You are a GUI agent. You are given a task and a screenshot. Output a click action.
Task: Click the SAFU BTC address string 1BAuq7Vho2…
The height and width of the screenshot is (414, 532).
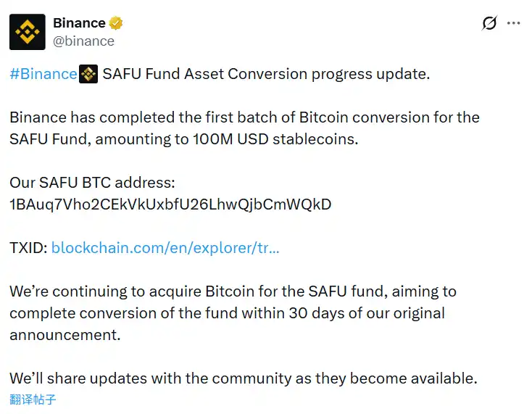tap(170, 204)
